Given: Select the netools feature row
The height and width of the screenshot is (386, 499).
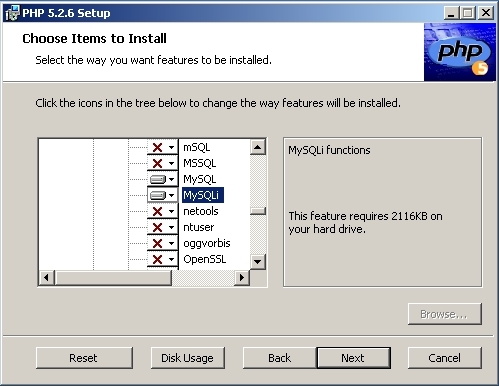Looking at the screenshot, I should point(201,211).
